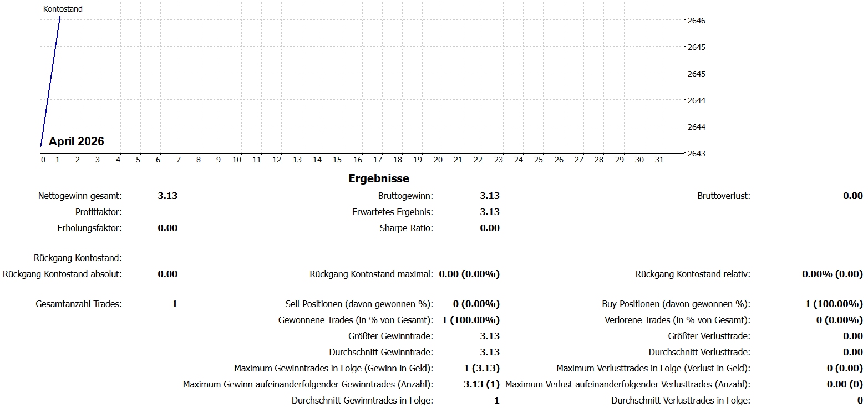This screenshot has width=868, height=408.
Task: Click the Buy-Positionen value 1 (100.00%)
Action: tap(834, 304)
